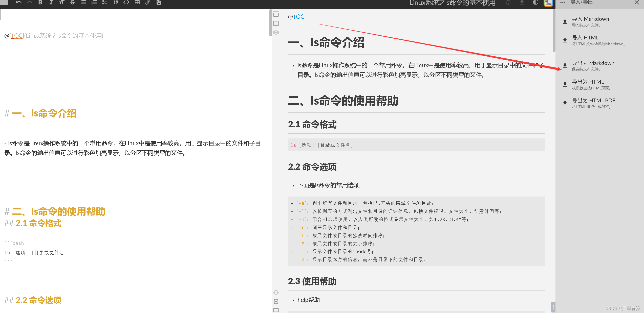Click the publish upload icon

click(x=522, y=3)
